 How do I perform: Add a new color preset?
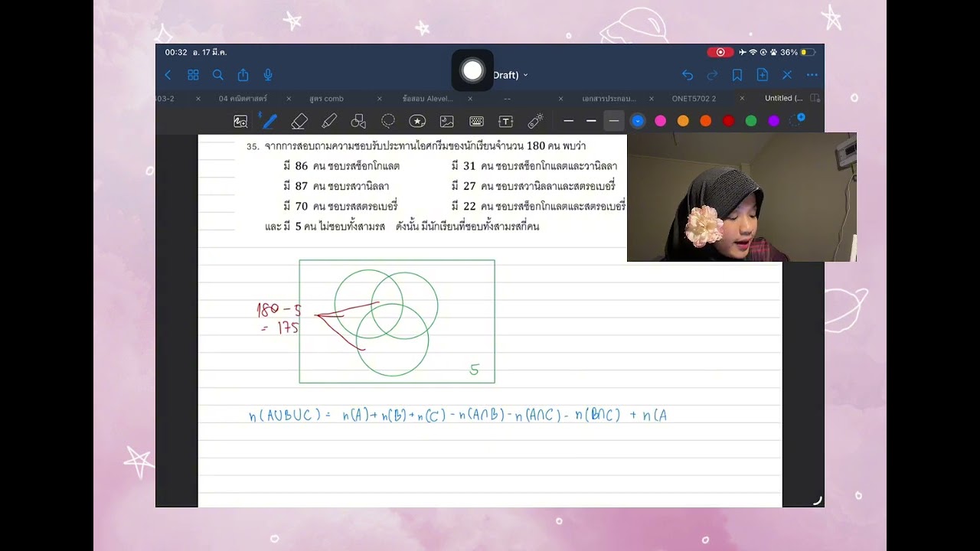[x=798, y=119]
